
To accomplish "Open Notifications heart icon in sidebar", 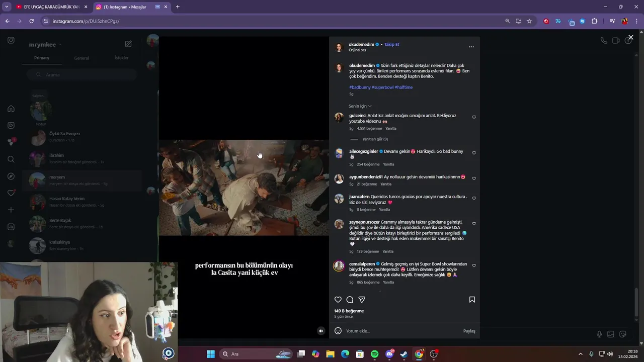I will (11, 193).
